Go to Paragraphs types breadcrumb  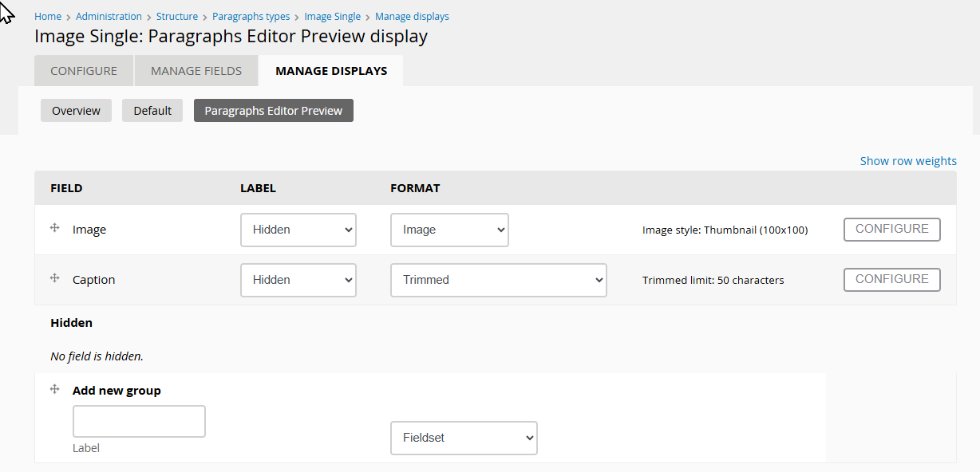[251, 17]
